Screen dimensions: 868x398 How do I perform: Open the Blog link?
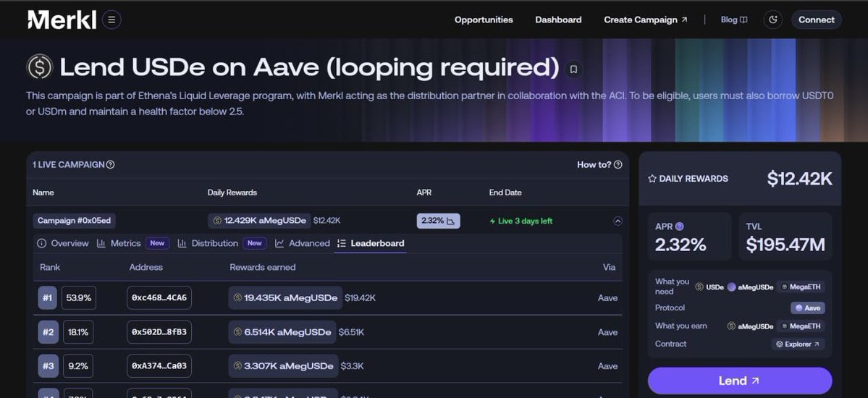point(734,20)
